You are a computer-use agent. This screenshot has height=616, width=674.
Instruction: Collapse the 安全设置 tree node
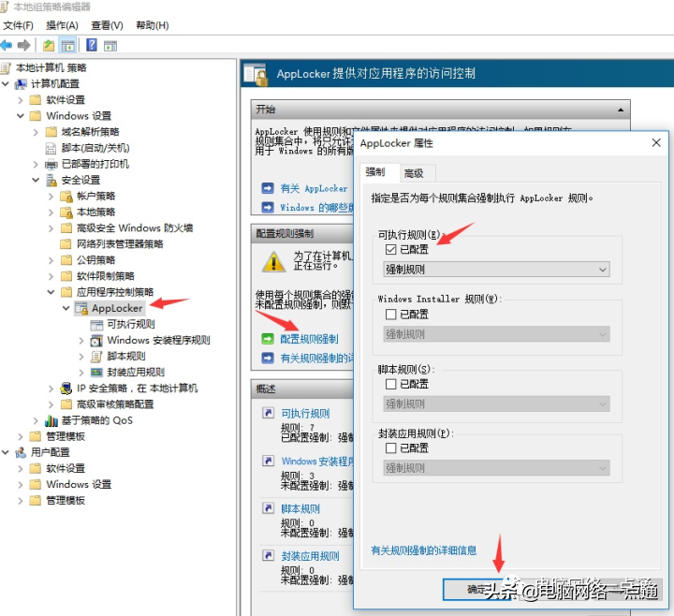[36, 180]
